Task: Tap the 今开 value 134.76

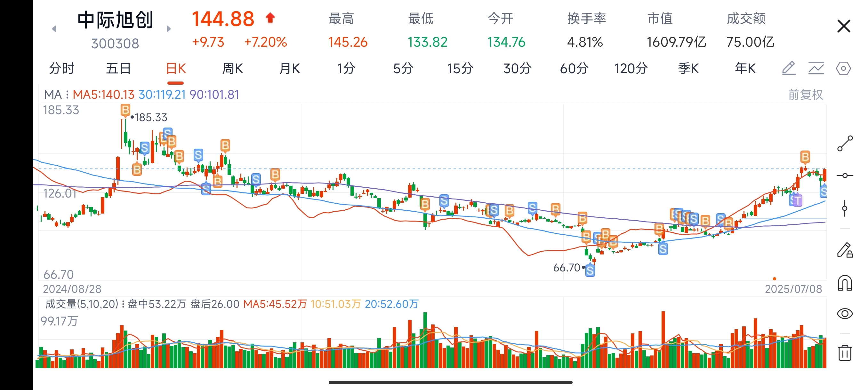Action: 506,42
